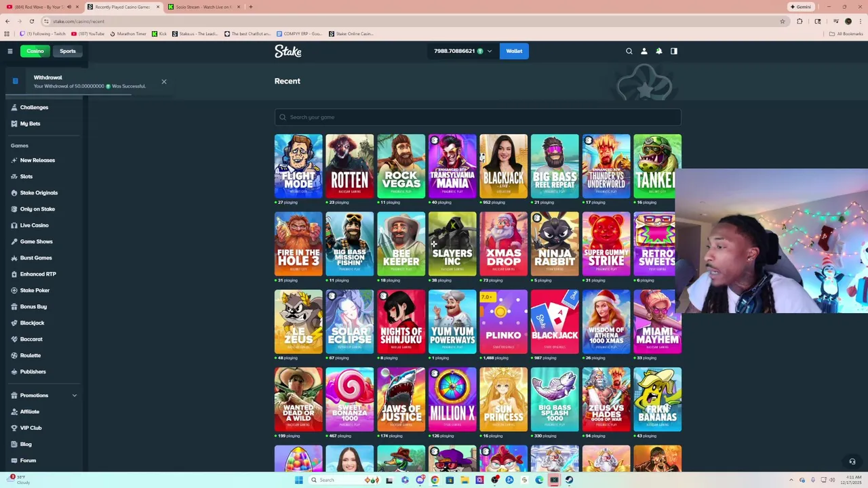
Task: Dismiss the Withdrawal notification
Action: click(x=163, y=81)
